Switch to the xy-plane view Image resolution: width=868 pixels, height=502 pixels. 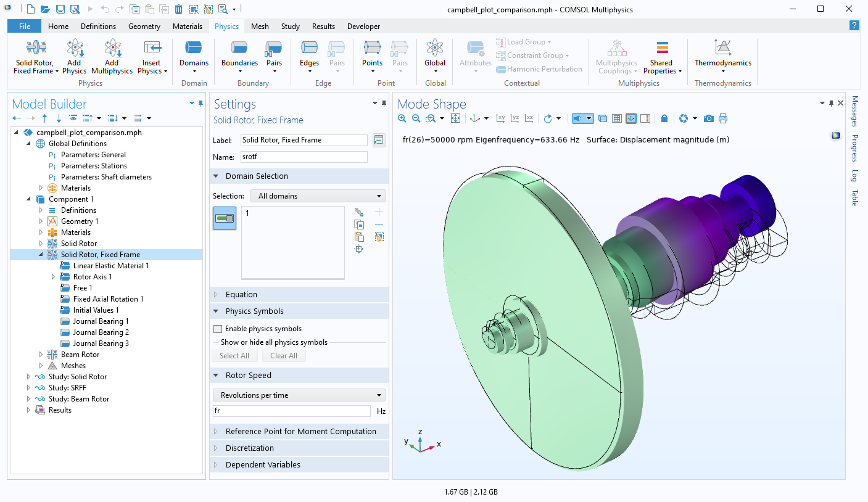[x=500, y=118]
